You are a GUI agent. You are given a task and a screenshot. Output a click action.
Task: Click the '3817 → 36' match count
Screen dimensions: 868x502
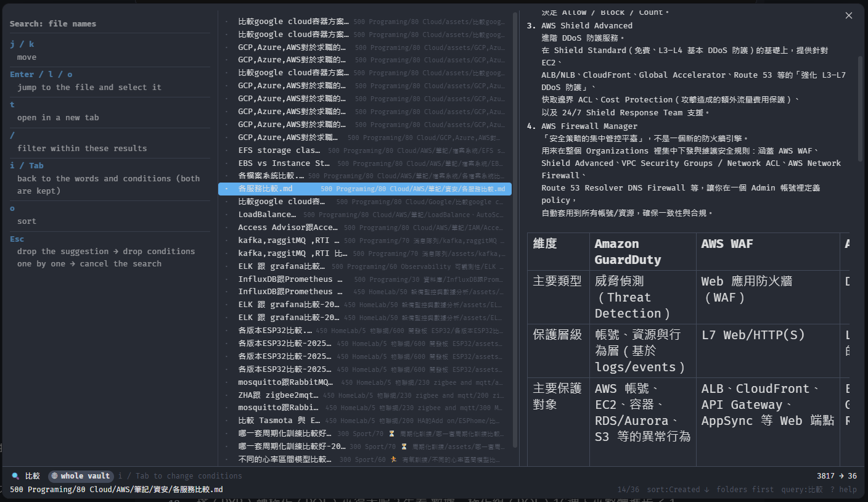(837, 476)
